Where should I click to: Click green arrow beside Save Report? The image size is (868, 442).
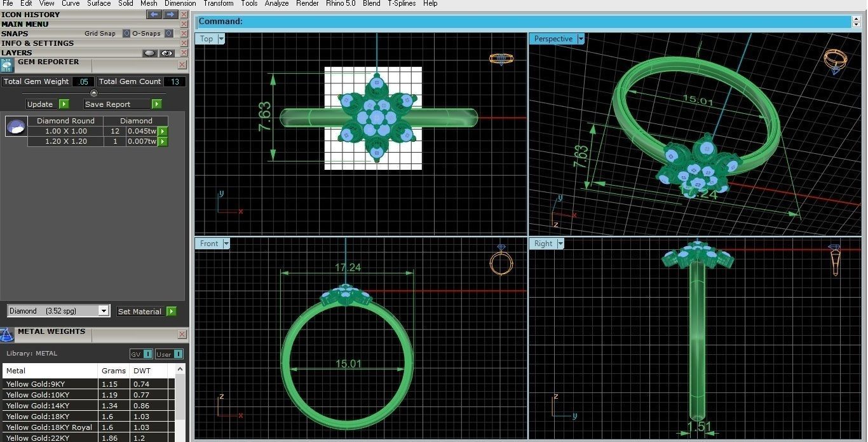coord(156,104)
